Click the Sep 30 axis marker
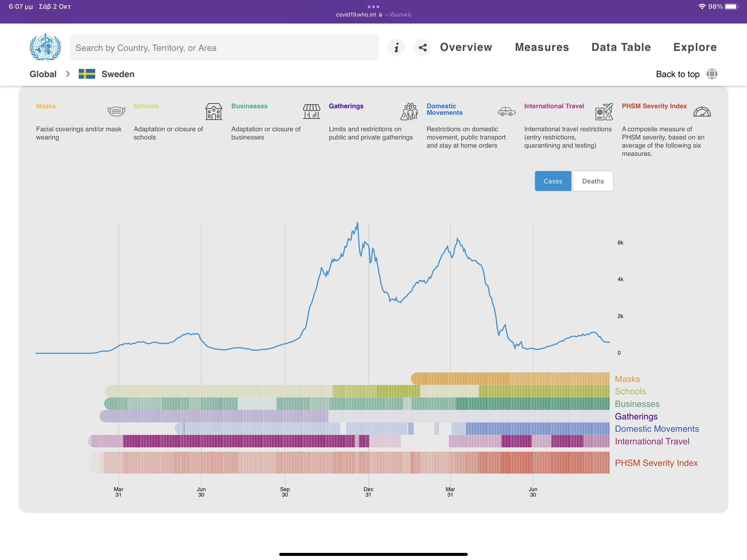Image resolution: width=747 pixels, height=560 pixels. [285, 492]
